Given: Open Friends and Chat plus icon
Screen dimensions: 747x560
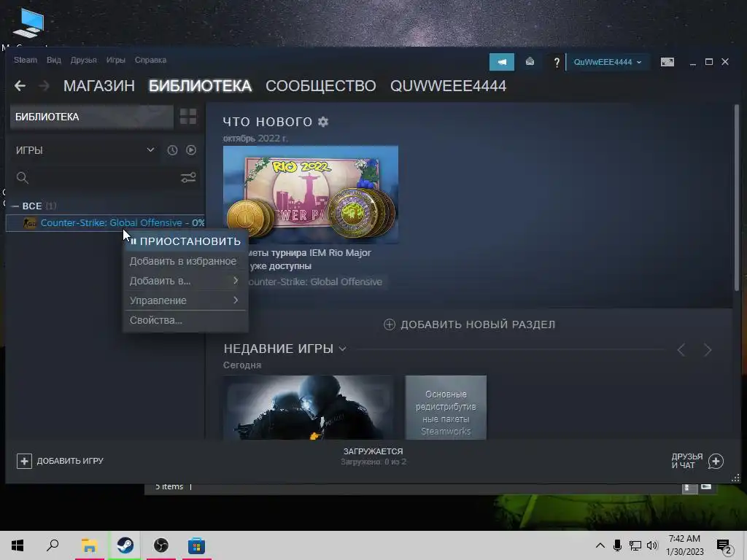Looking at the screenshot, I should (716, 461).
